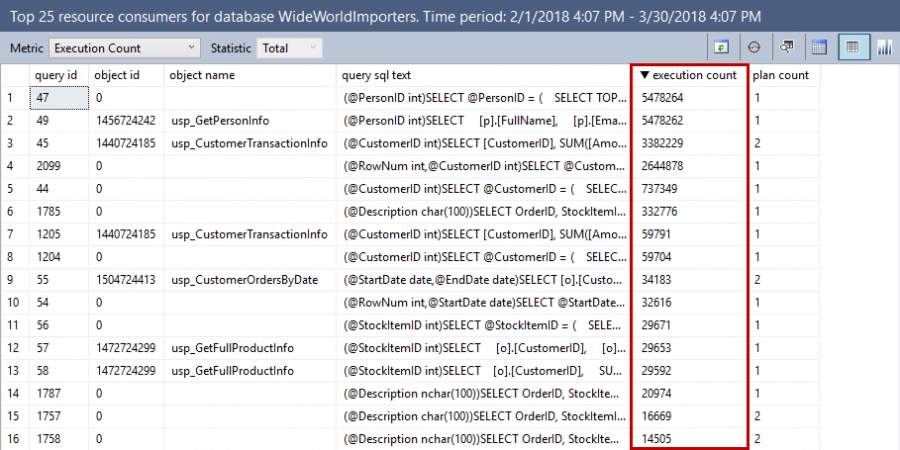Switch to bar chart view icon
Viewport: 900px width, 450px height.
click(x=885, y=47)
